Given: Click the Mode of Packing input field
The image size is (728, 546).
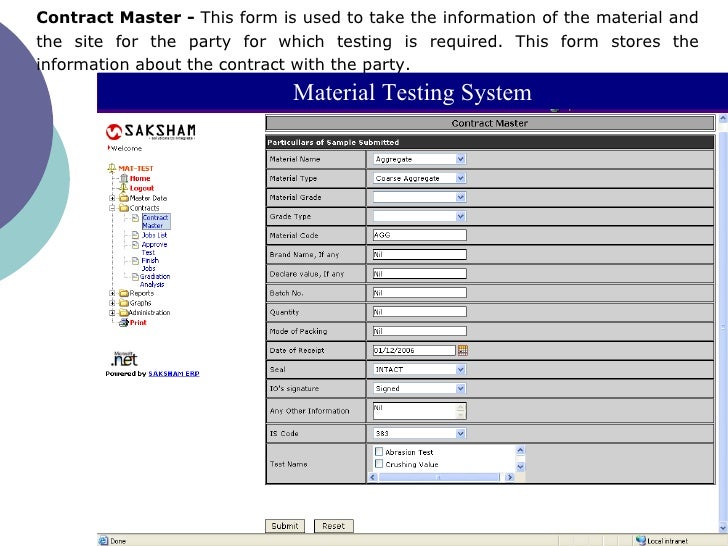Looking at the screenshot, I should point(419,331).
